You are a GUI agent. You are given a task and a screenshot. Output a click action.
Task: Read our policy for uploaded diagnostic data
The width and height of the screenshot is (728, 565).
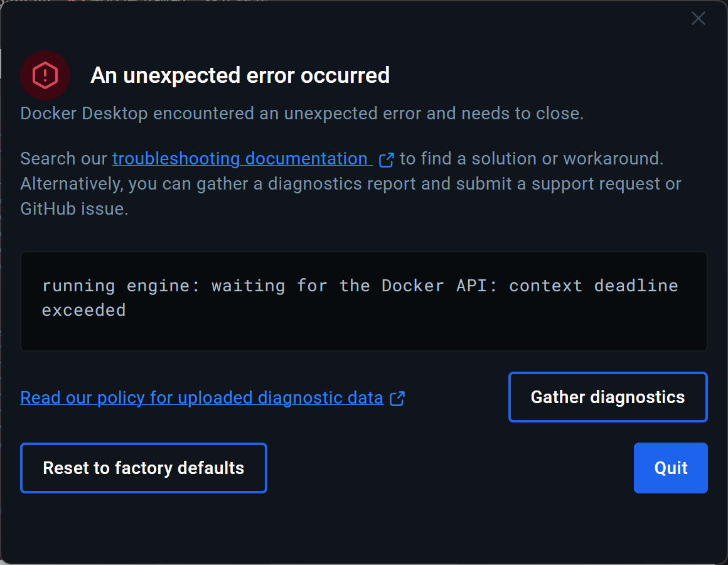(201, 398)
